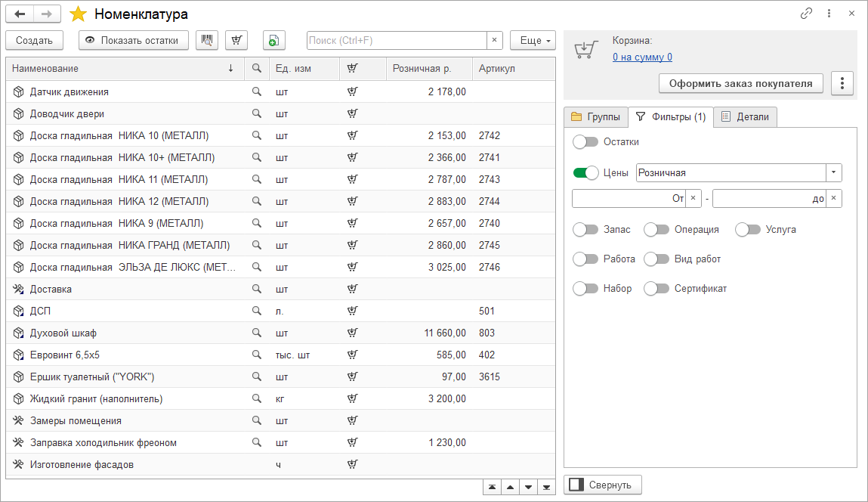Add Духовой шкаф to cart
Screen dimensions: 868x502
[x=352, y=333]
